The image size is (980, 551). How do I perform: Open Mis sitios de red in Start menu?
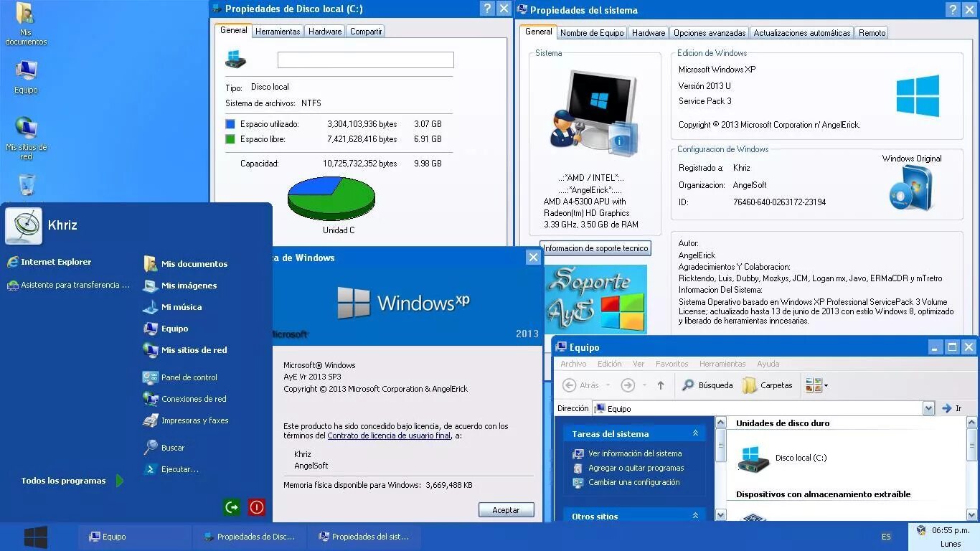[x=185, y=350]
